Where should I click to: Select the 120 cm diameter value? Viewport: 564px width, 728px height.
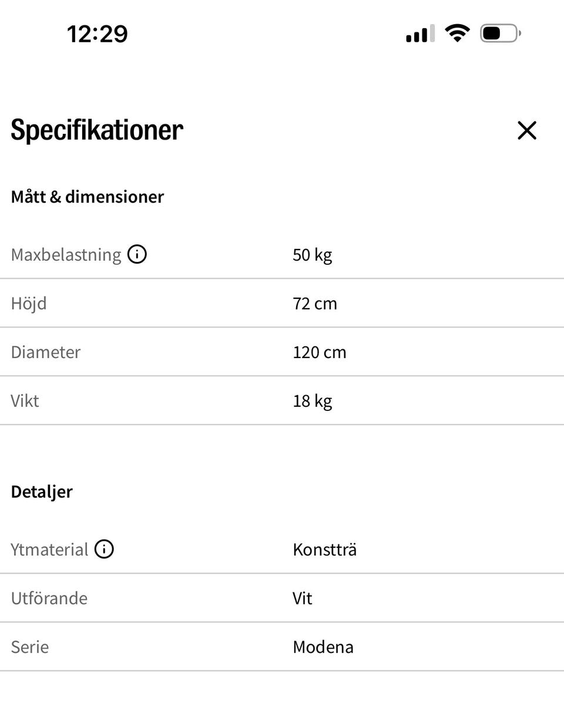[319, 352]
